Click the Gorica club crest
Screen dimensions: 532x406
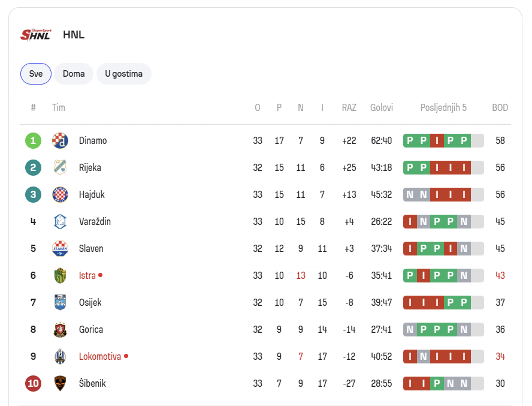[x=60, y=330]
